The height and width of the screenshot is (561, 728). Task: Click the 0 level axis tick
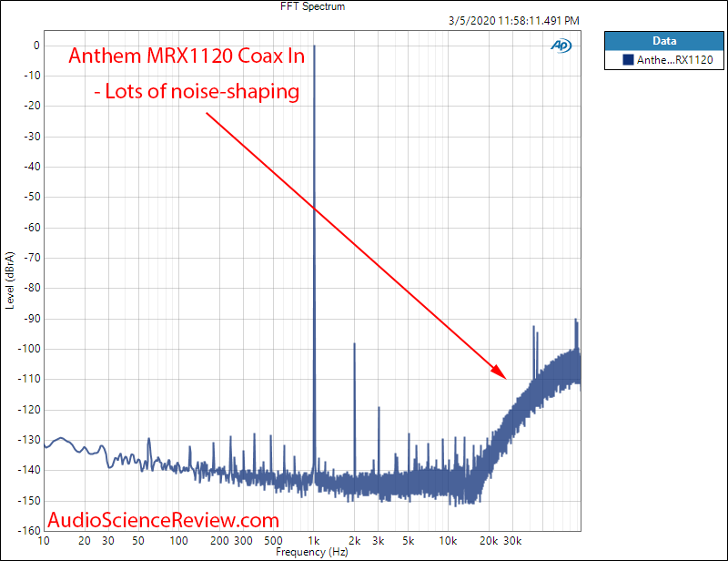pos(36,46)
